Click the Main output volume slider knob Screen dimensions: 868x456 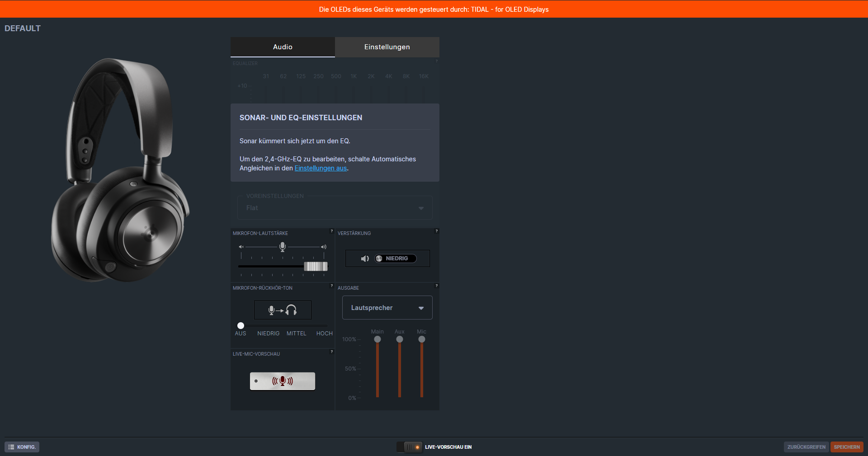click(377, 339)
